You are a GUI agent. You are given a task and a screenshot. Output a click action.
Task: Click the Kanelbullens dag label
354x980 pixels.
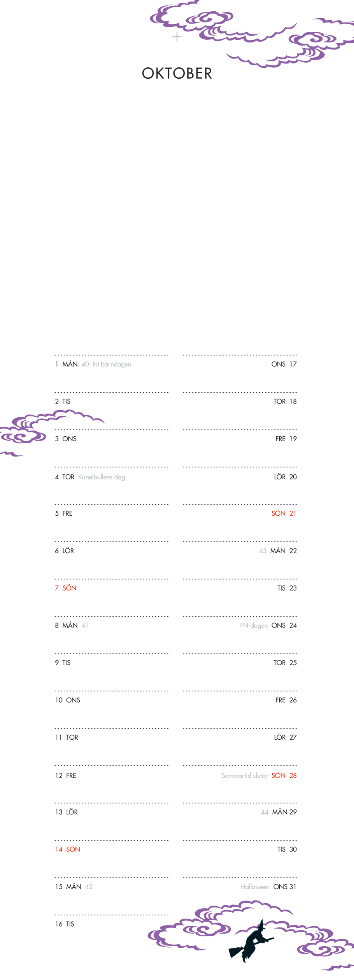102,477
